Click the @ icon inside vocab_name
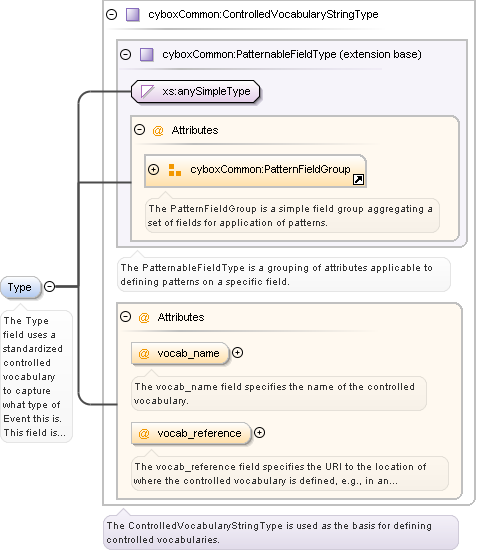The height and width of the screenshot is (553, 477). (x=144, y=353)
